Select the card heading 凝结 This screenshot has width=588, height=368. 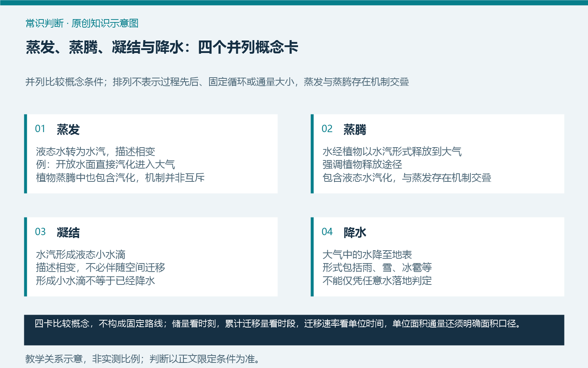tap(68, 233)
